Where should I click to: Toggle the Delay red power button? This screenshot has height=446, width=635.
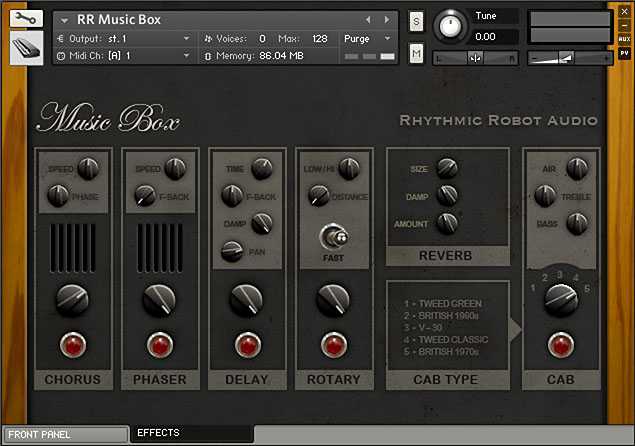click(x=247, y=345)
